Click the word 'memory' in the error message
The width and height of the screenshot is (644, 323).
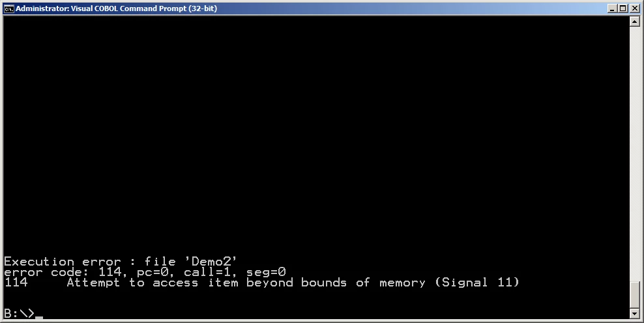click(403, 283)
